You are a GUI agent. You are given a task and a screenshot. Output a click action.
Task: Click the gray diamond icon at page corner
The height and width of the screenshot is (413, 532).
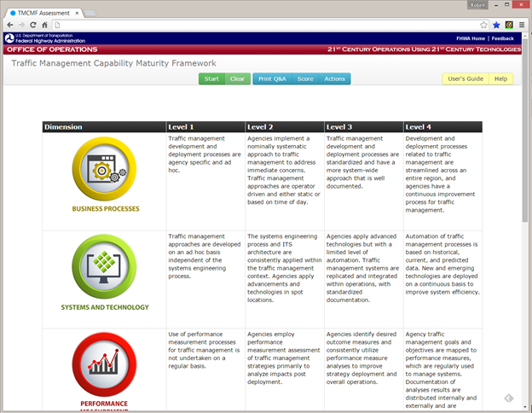click(x=509, y=398)
